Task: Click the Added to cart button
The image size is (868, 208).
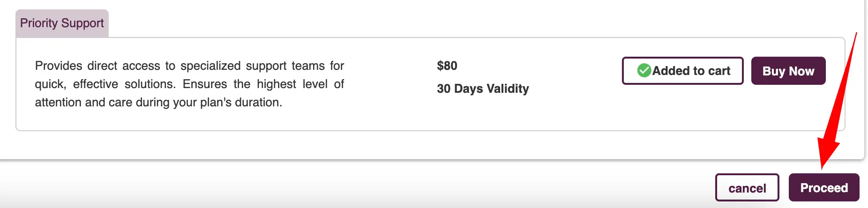Action: click(682, 71)
